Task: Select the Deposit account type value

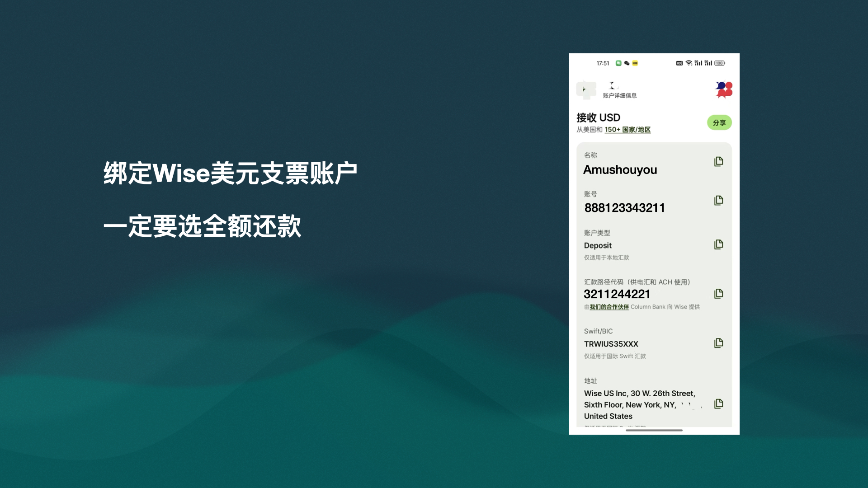Action: pyautogui.click(x=598, y=245)
